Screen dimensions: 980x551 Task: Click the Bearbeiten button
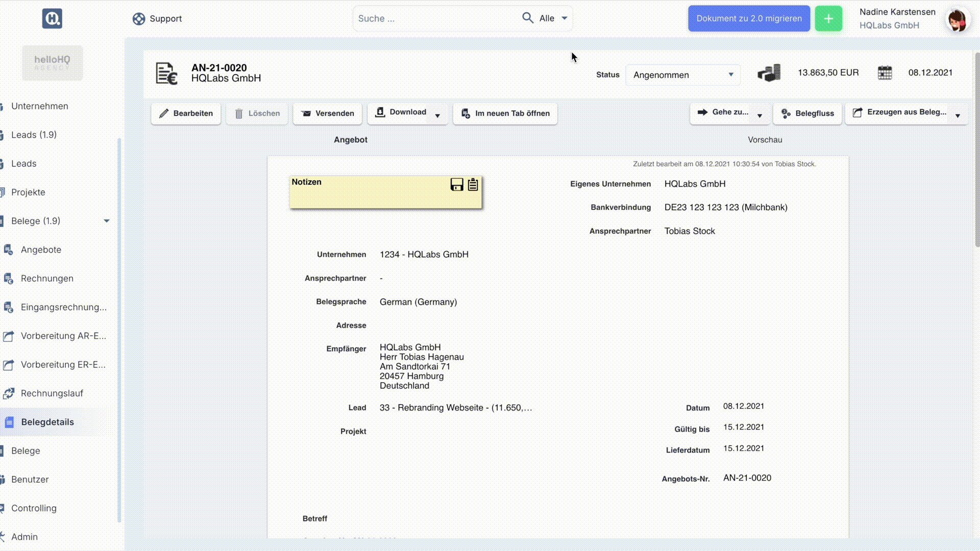[x=186, y=113]
